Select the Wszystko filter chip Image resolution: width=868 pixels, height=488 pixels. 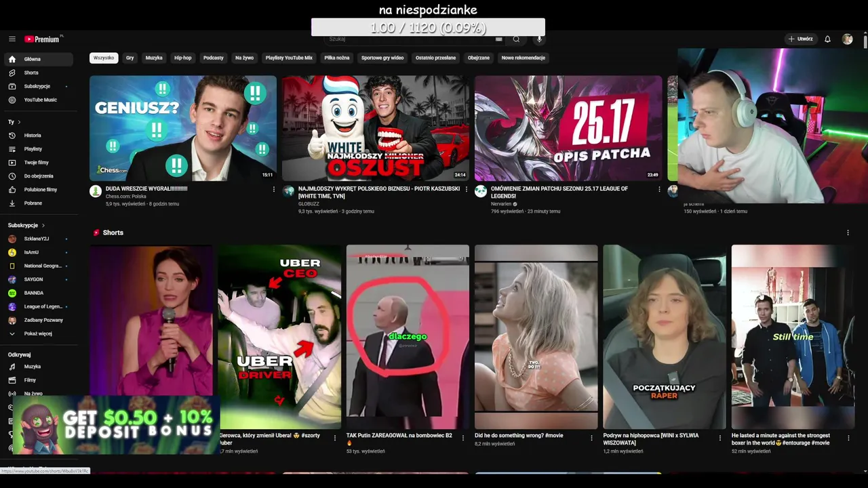[104, 58]
